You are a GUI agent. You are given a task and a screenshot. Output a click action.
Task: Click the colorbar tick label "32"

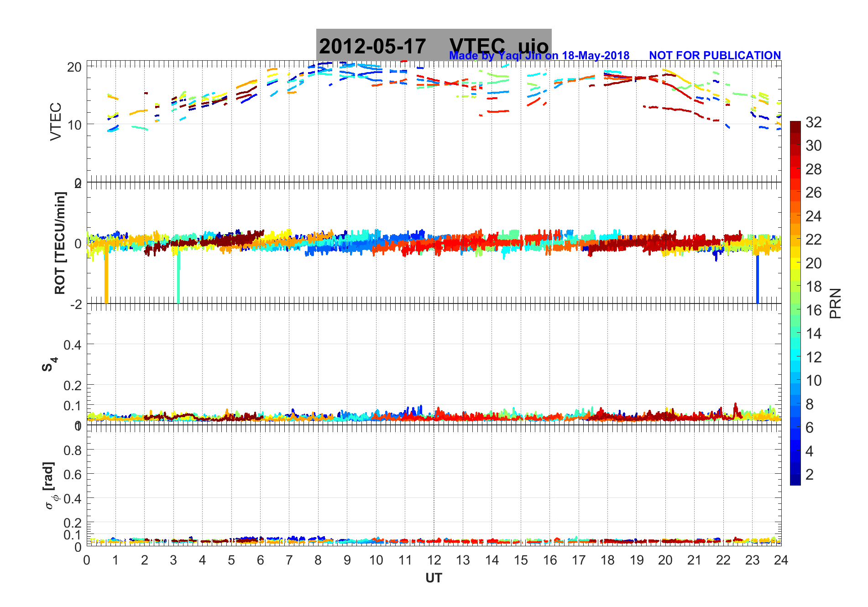click(814, 122)
